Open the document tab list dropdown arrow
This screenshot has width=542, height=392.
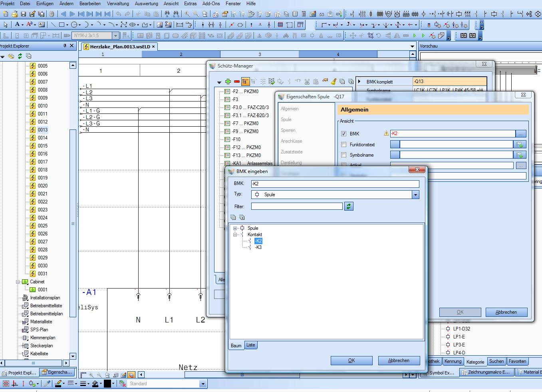pos(413,46)
